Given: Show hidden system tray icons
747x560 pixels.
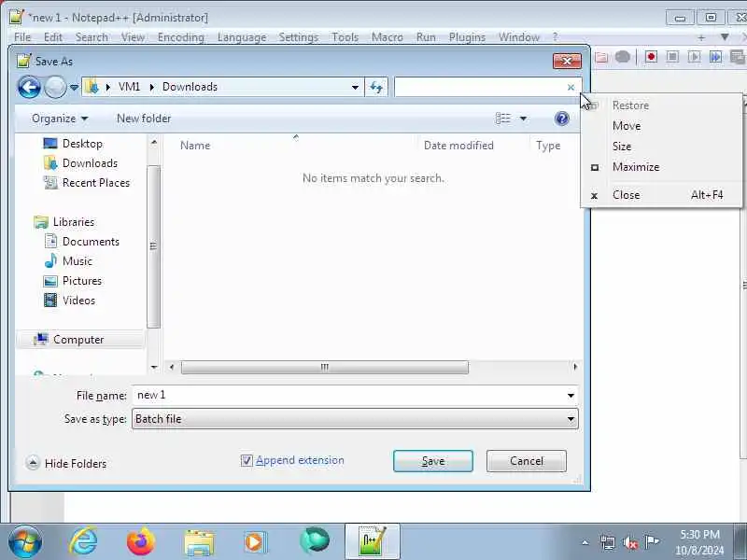Looking at the screenshot, I should pyautogui.click(x=585, y=542).
